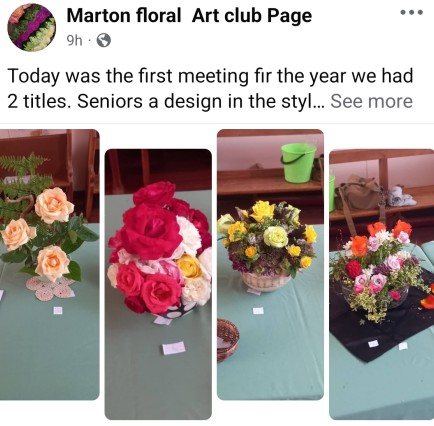
Task: Open the arrangement on black cloth photo
Action: tap(382, 284)
